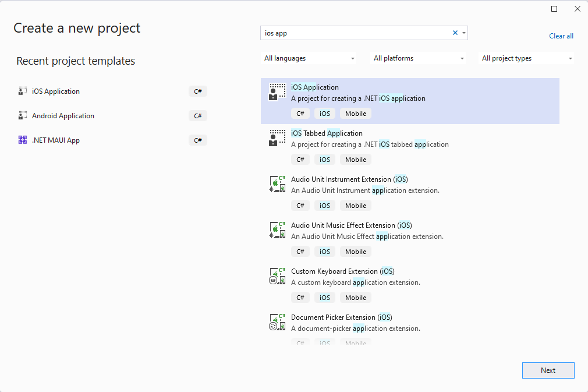
Task: Click the .NET MAUI App template icon
Action: tap(23, 140)
